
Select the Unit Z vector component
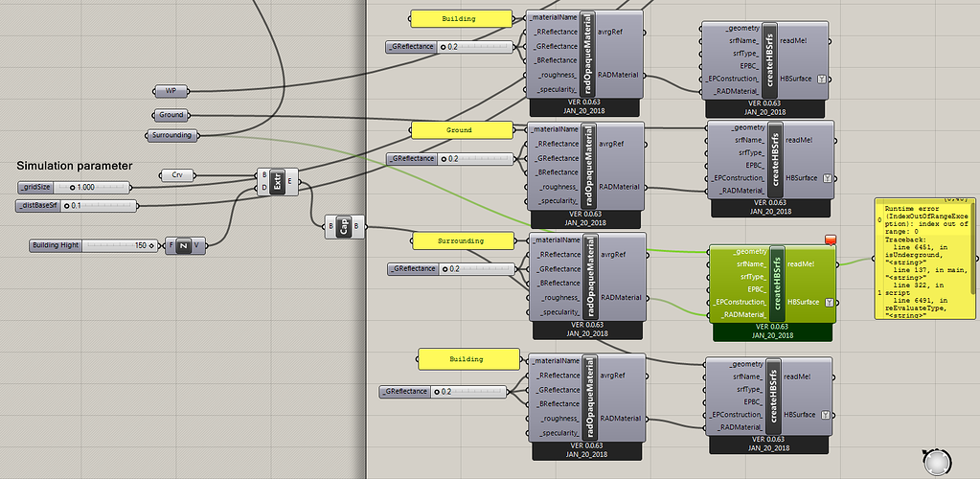pyautogui.click(x=183, y=246)
